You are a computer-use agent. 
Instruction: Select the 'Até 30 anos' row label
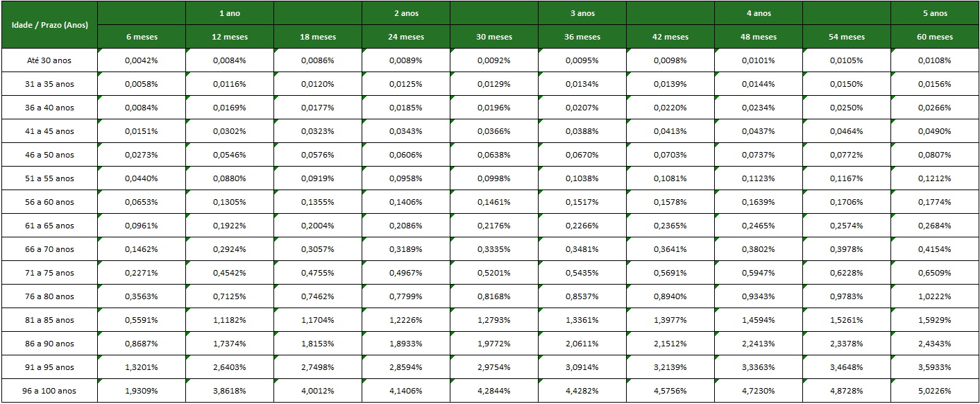pos(49,60)
